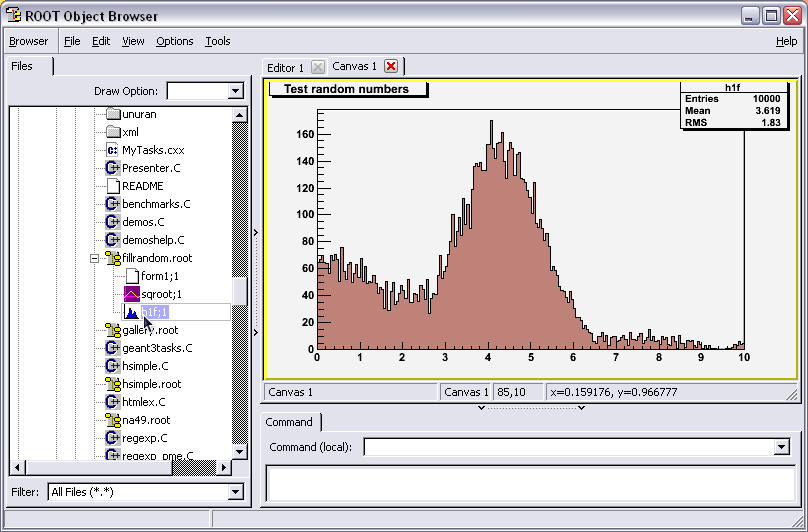This screenshot has height=532, width=808.
Task: Click the MyTasks.cxx file icon
Action: coord(113,150)
